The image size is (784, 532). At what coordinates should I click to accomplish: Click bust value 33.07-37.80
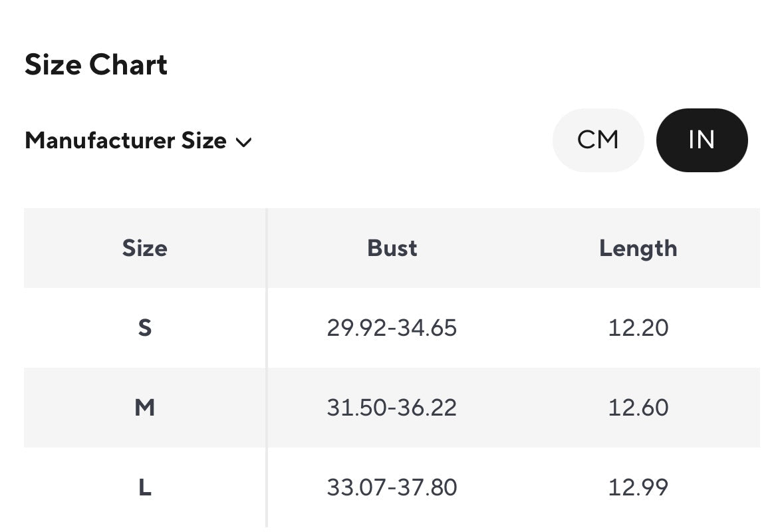pos(392,487)
